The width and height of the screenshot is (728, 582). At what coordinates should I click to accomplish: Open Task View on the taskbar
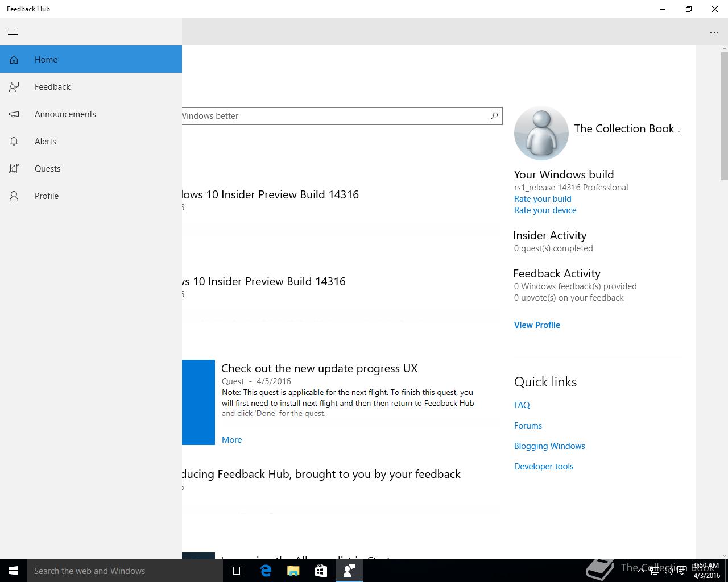tap(237, 571)
